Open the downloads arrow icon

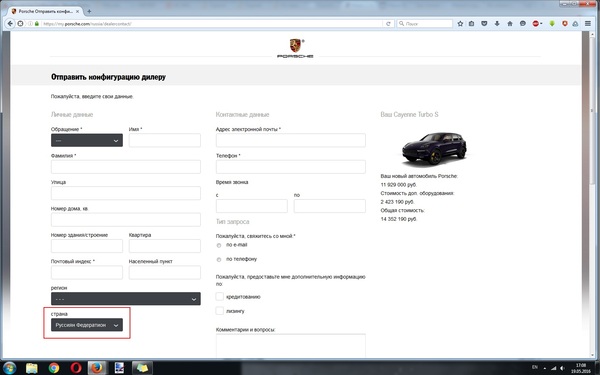click(497, 23)
